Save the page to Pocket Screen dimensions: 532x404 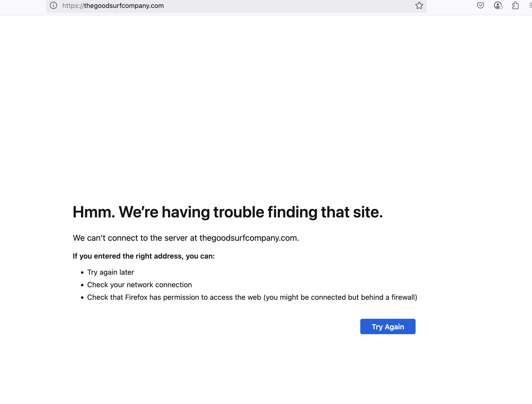point(480,6)
